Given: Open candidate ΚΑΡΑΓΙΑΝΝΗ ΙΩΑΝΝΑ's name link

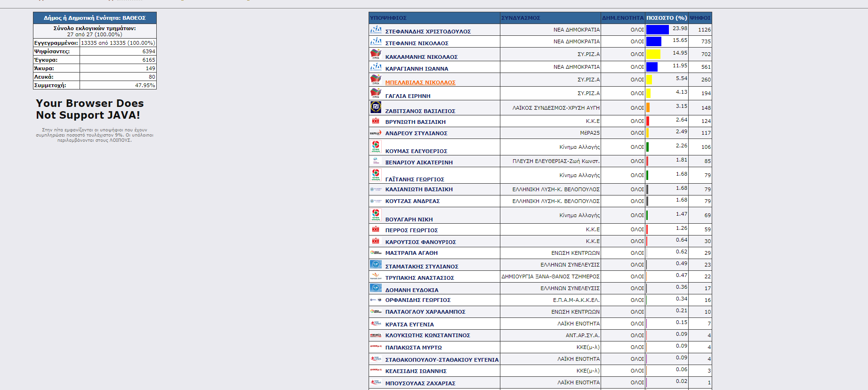Looking at the screenshot, I should click(x=417, y=69).
